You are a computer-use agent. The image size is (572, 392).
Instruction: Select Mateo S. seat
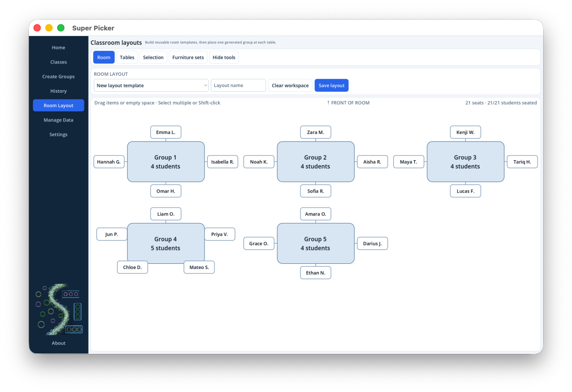coord(199,267)
